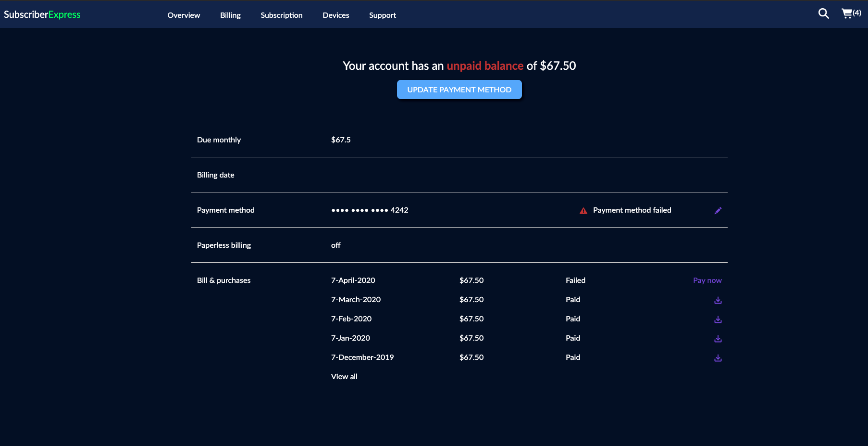Expand the Bill & purchases section
This screenshot has width=868, height=446.
(223, 280)
